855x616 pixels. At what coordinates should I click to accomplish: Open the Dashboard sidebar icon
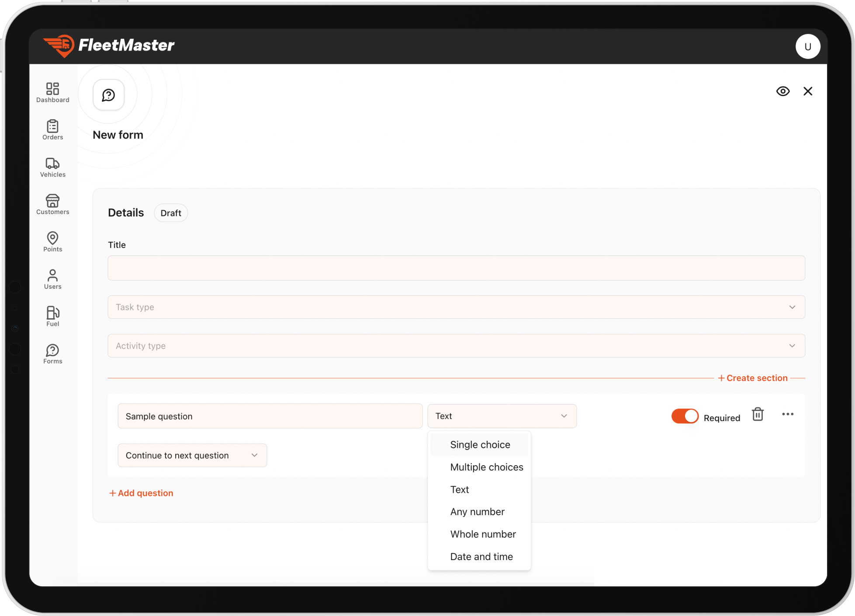tap(52, 93)
